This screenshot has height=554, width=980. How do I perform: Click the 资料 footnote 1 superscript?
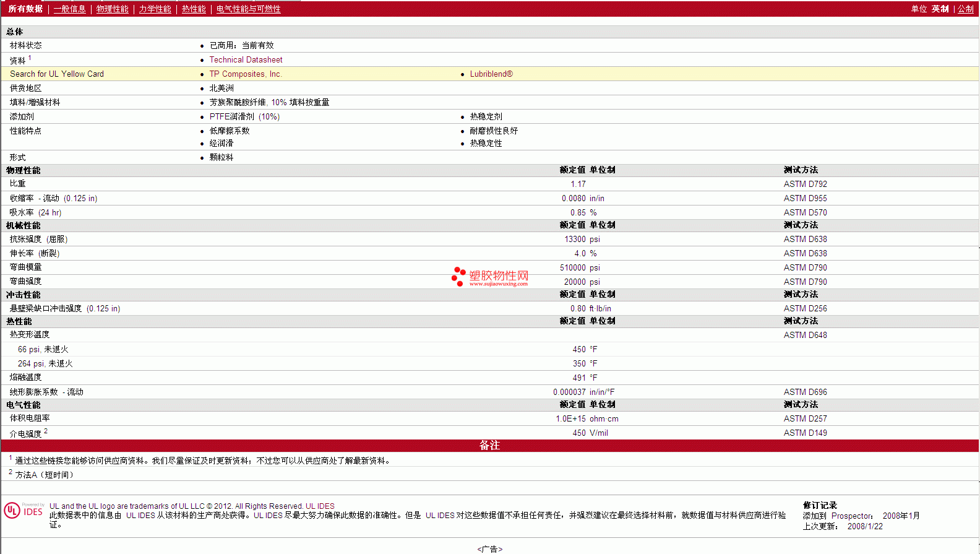point(30,58)
